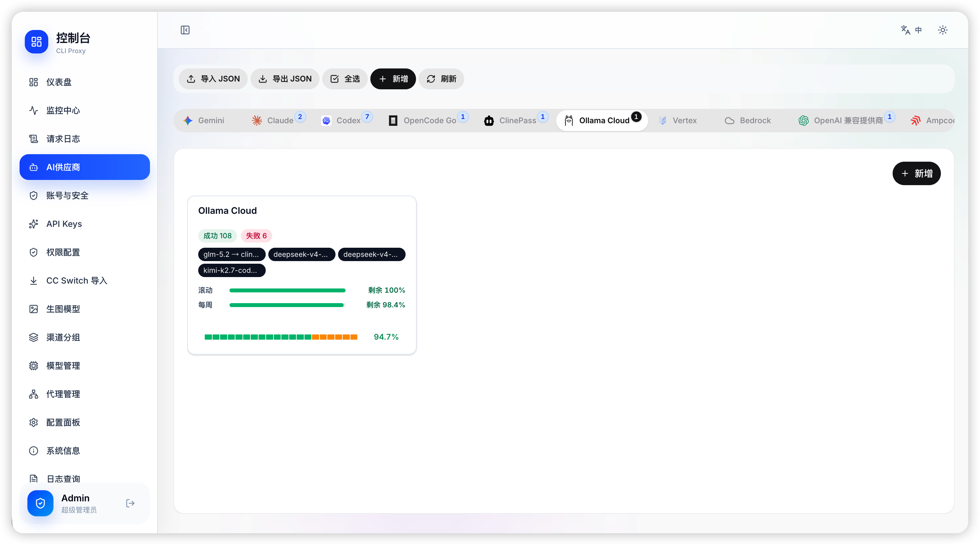Click the second deepseek-v4 model chip
Image resolution: width=980 pixels, height=545 pixels.
372,255
